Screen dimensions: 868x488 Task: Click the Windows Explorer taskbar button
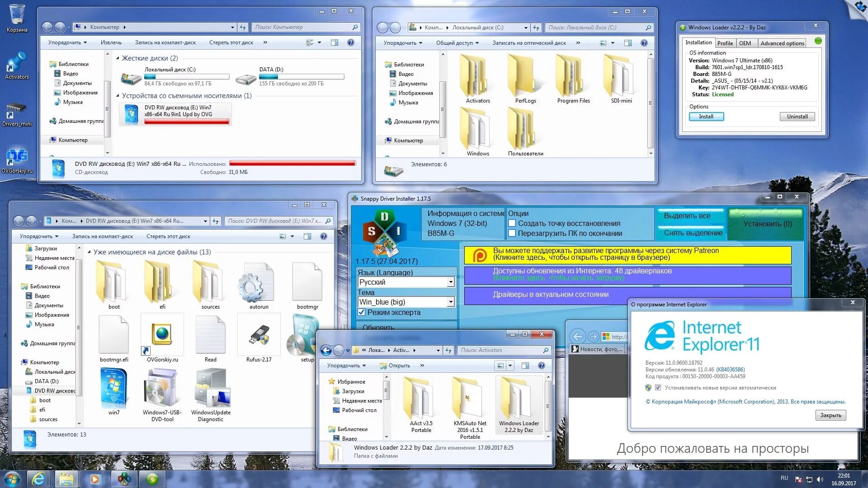click(66, 479)
